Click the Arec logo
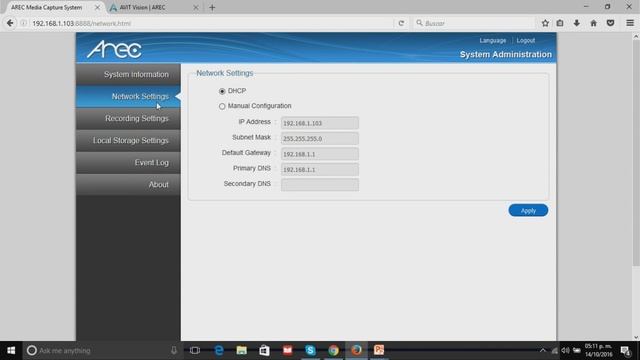This screenshot has width=640, height=360. tap(114, 49)
